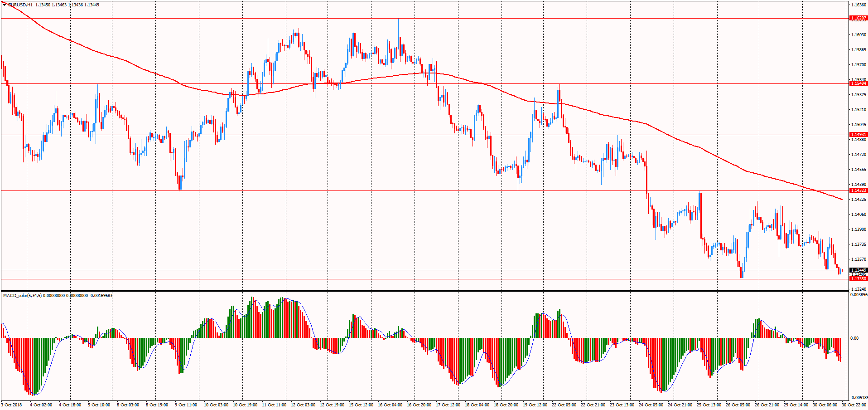The width and height of the screenshot is (868, 410).
Task: Open the EURUSD,H1 chart dropdown triangle
Action: (x=5, y=5)
